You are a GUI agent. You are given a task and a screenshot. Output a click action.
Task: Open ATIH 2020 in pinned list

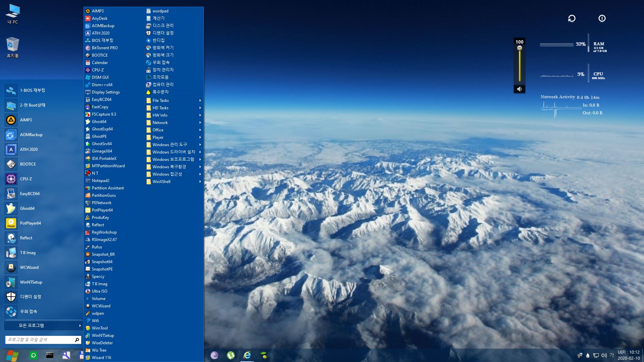click(x=43, y=149)
